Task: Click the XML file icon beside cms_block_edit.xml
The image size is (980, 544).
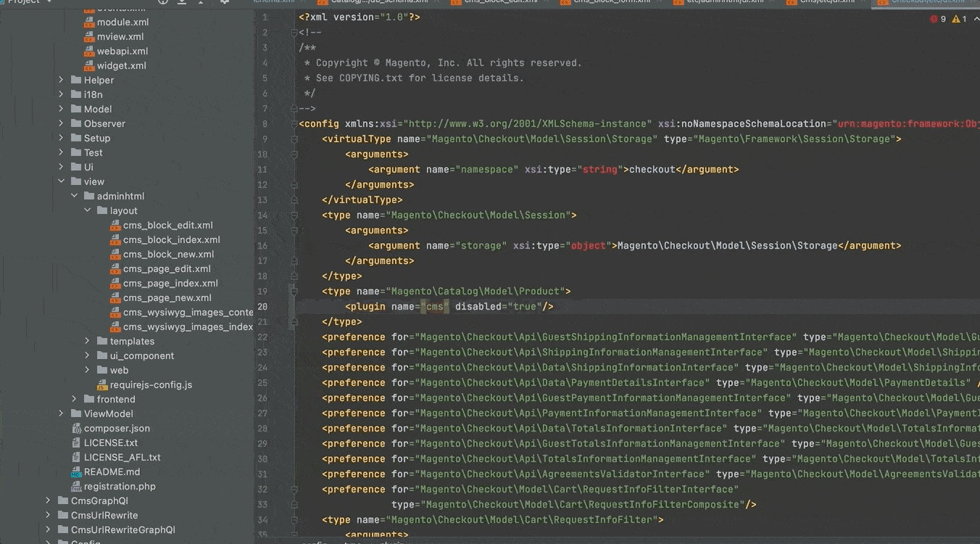Action: [115, 226]
